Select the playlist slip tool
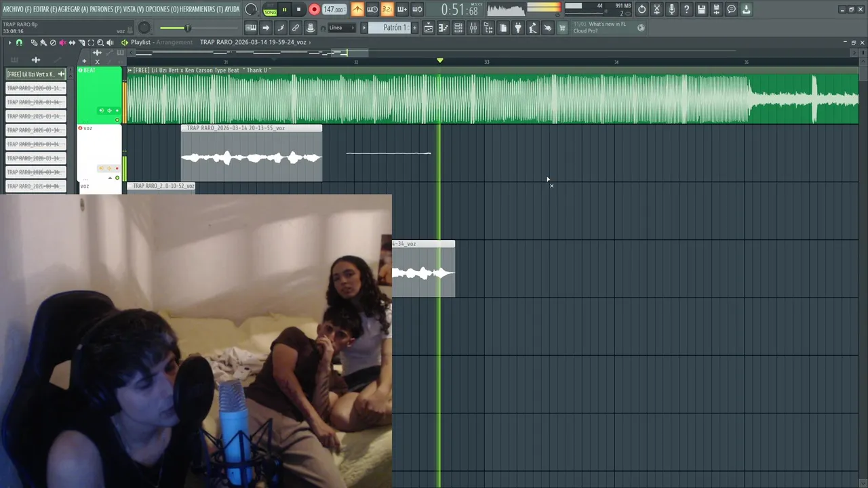868x488 pixels. (x=72, y=43)
